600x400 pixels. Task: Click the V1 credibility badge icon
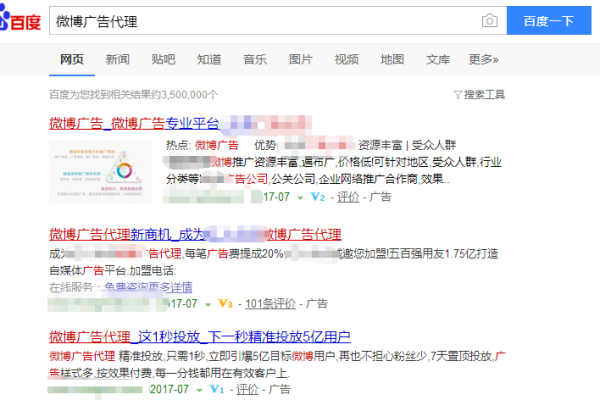[x=217, y=390]
